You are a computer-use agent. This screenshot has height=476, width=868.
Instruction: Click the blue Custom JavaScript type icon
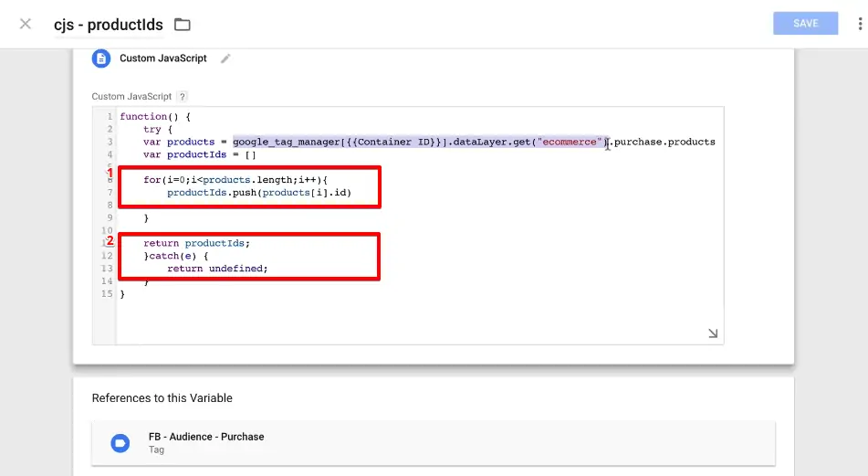coord(100,58)
